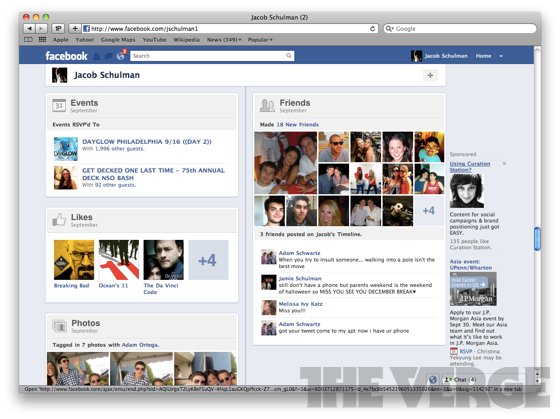Click the Facebook address URL field
Screen dimensions: 560x419
click(230, 29)
